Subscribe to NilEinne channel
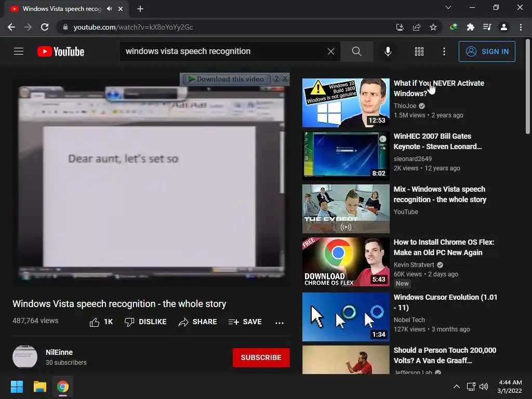532x399 pixels. pyautogui.click(x=261, y=357)
